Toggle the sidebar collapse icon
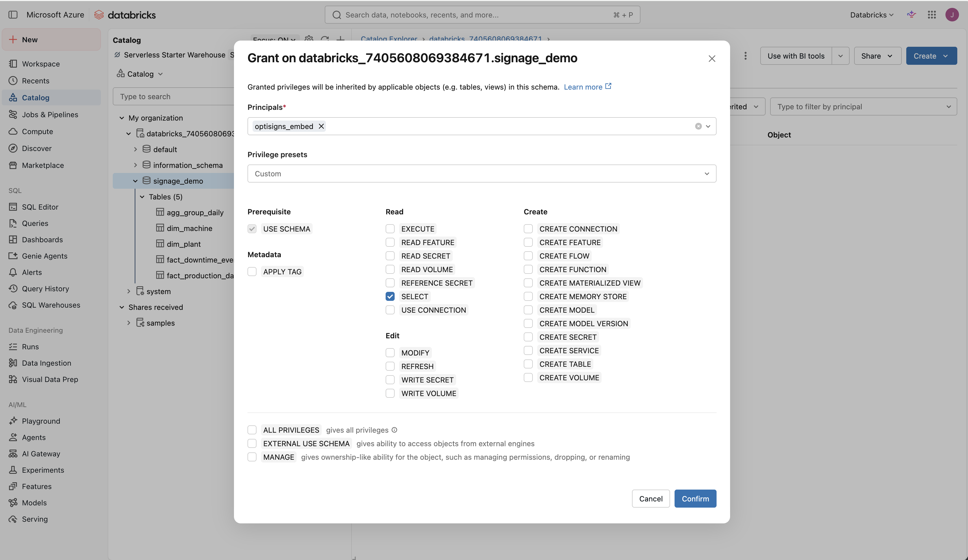Image resolution: width=968 pixels, height=560 pixels. (13, 15)
